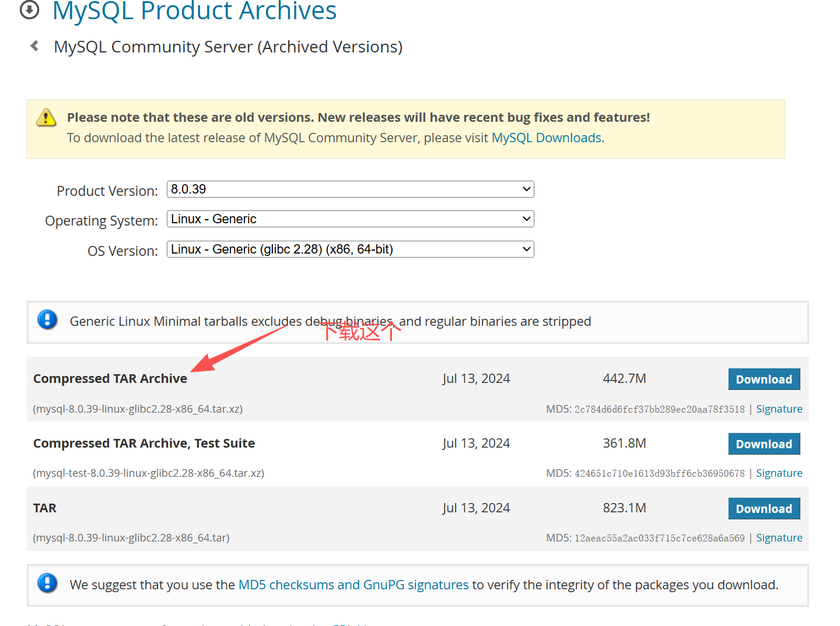Click MD5 hash 12aeac55a2ac033f715c7ce628a6a569
This screenshot has width=840, height=626.
(660, 538)
